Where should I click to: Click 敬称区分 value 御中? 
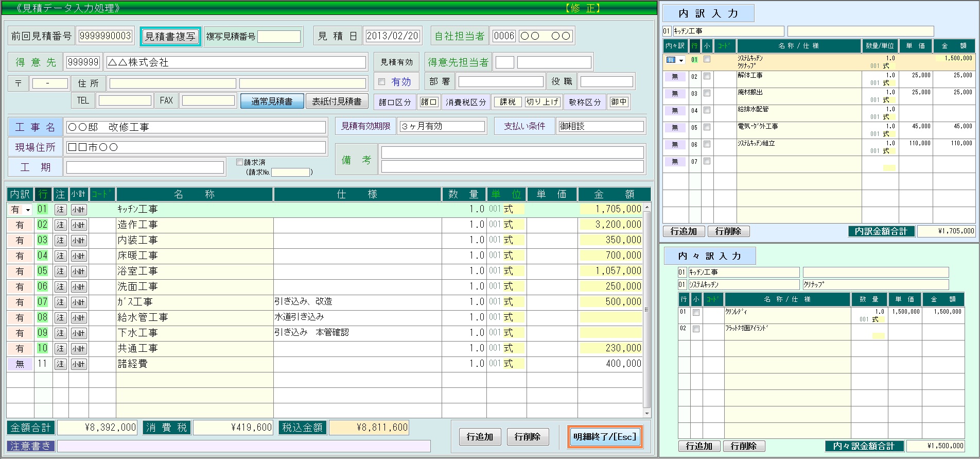coord(619,102)
